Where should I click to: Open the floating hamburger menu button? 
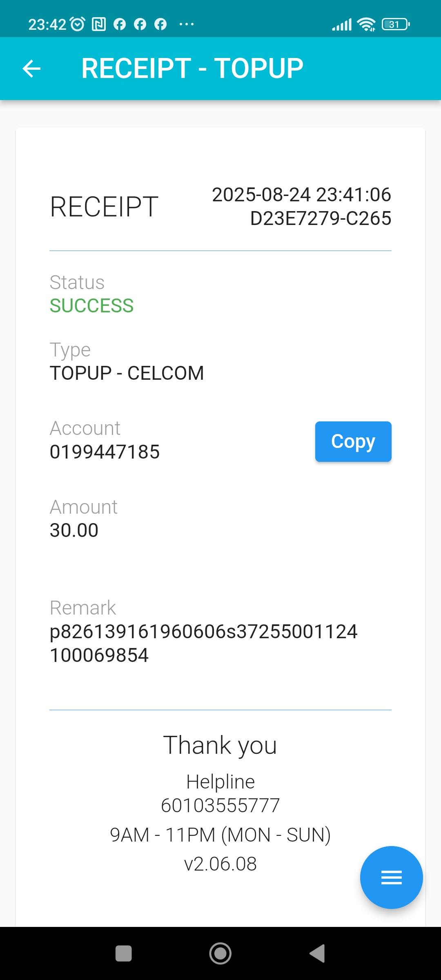click(391, 877)
